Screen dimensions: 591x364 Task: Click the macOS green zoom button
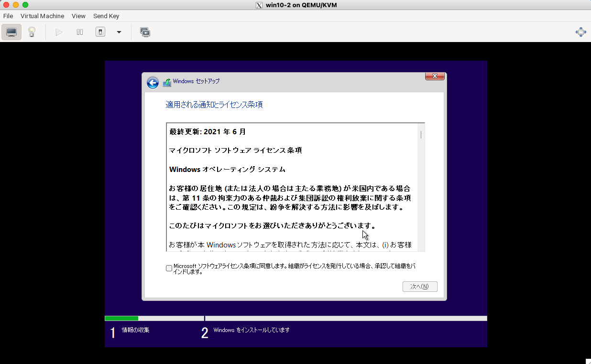[25, 5]
